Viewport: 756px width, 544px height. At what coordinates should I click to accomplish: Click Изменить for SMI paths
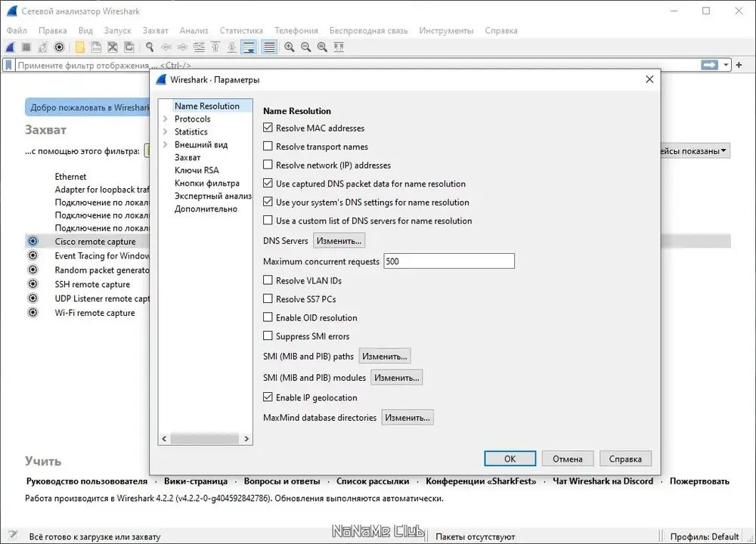385,356
